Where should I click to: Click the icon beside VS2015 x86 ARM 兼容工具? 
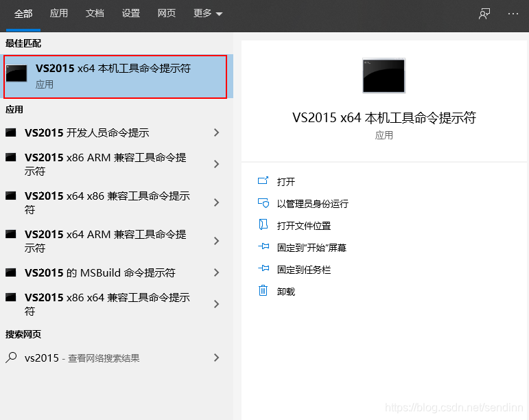[11, 157]
